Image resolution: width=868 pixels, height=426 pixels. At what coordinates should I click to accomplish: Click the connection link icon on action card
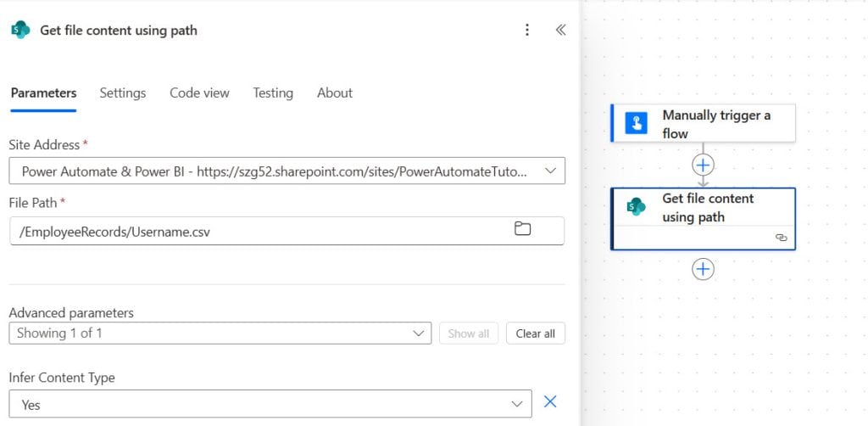(781, 237)
